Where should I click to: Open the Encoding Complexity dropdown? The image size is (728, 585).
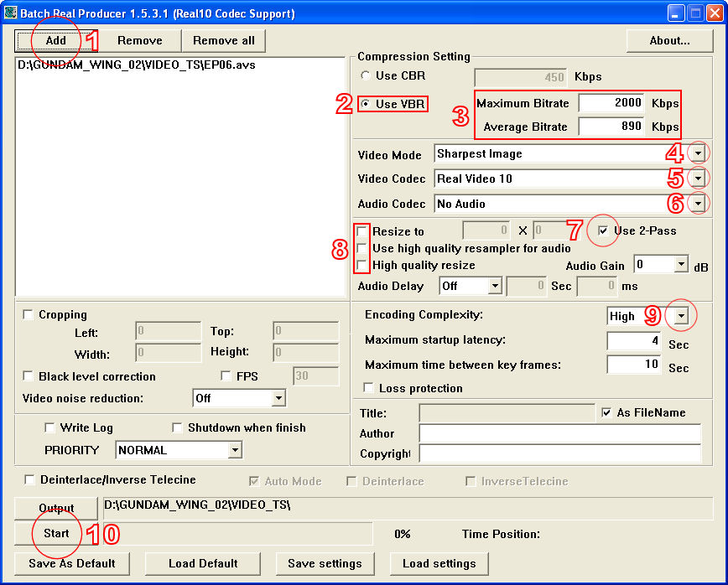click(x=681, y=316)
